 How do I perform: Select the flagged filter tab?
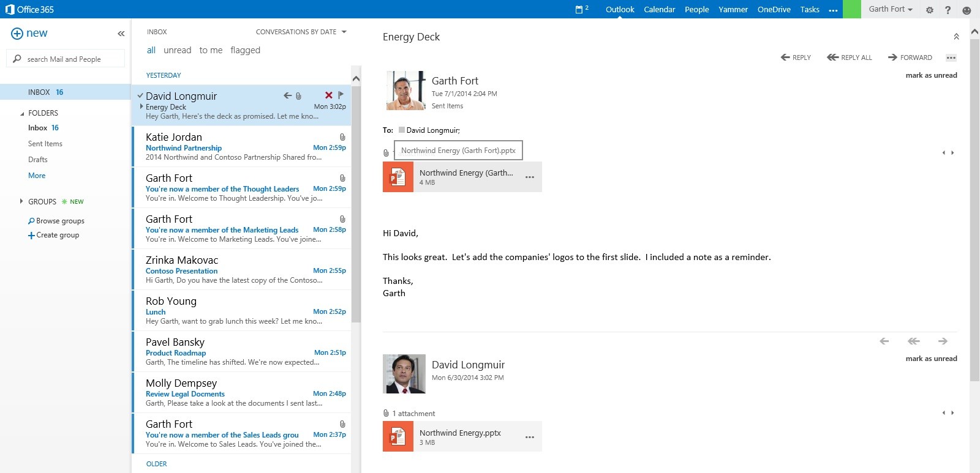click(x=245, y=50)
